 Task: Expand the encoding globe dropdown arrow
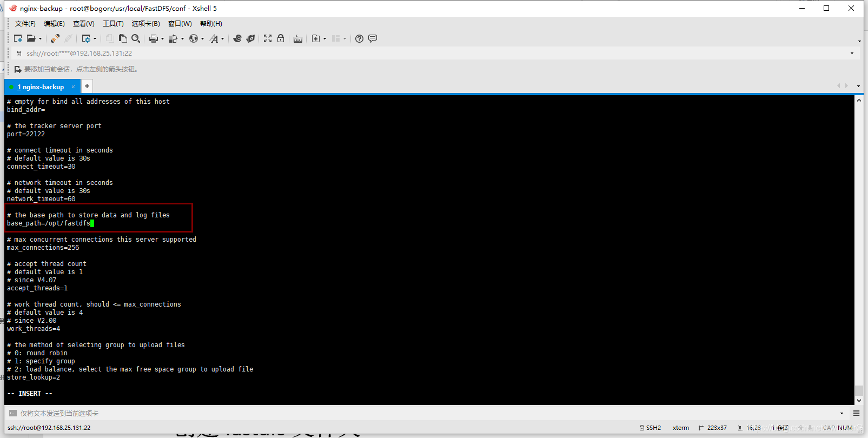click(202, 39)
